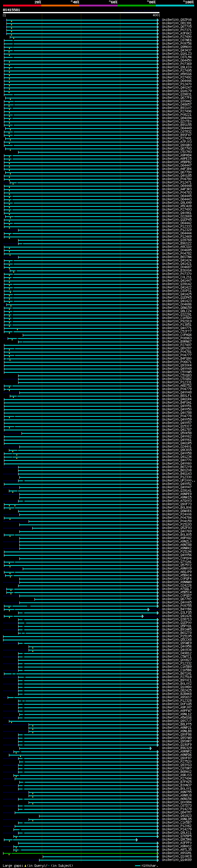
Task: Click the Large gaps legend text
Action: (x=38, y=866)
